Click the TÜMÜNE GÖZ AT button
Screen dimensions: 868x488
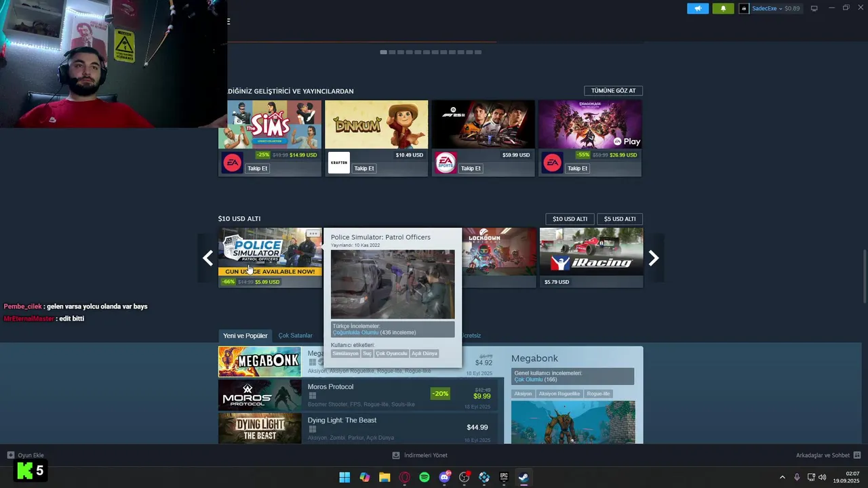pyautogui.click(x=613, y=91)
